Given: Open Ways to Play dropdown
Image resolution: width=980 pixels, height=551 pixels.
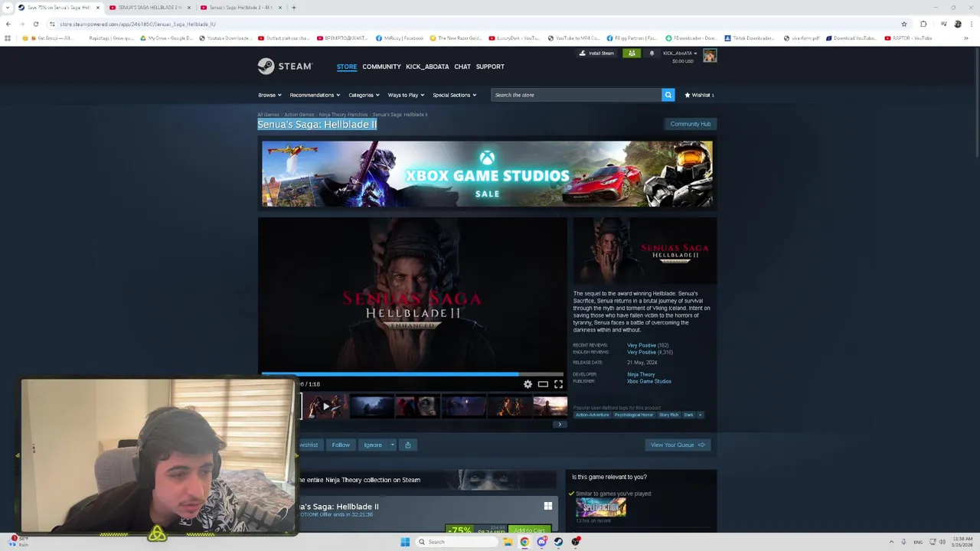Looking at the screenshot, I should tap(406, 95).
